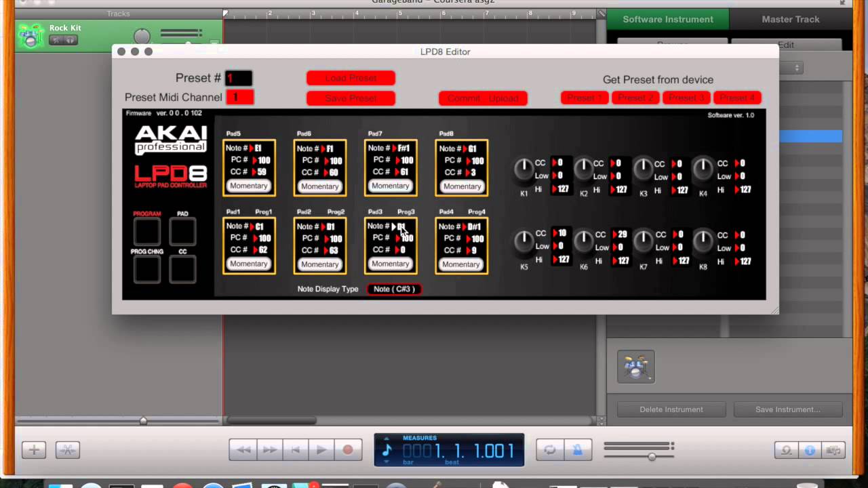Open the media browser button

coord(833,449)
